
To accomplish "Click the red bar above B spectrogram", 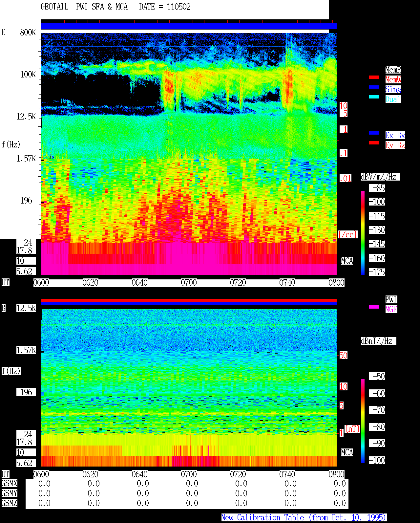I will pyautogui.click(x=189, y=300).
